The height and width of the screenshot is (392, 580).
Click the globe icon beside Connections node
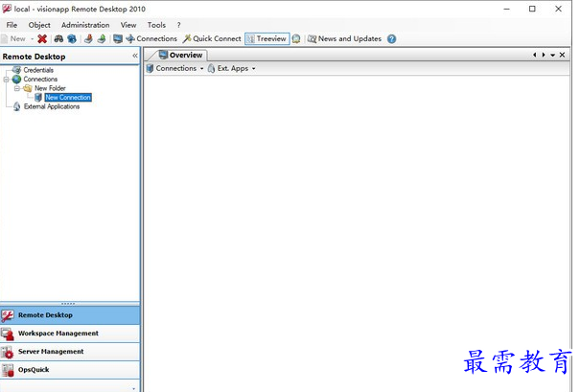pyautogui.click(x=16, y=80)
